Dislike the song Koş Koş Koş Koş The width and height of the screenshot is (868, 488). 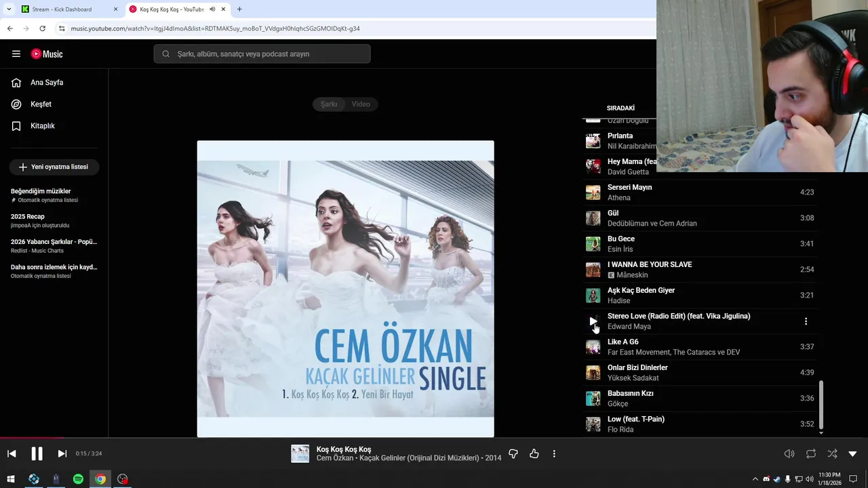tap(513, 453)
